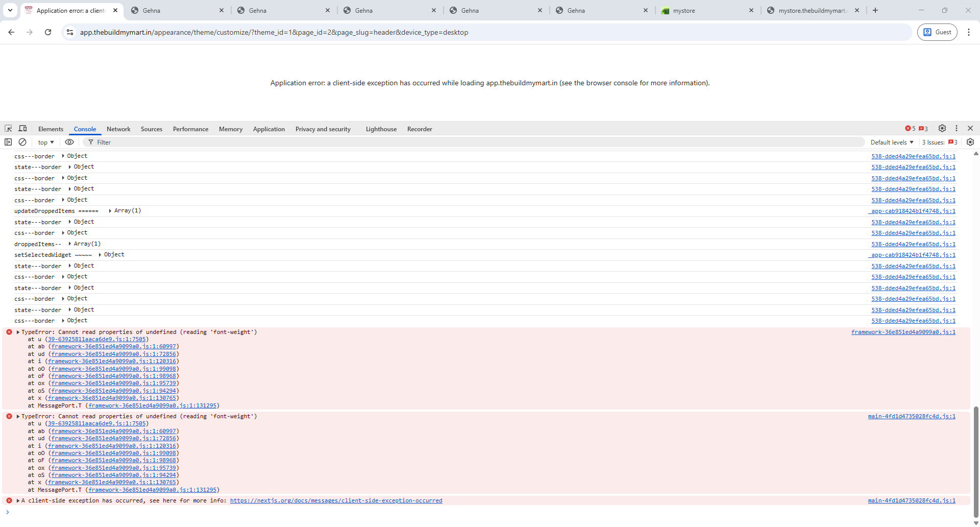Open _app-cab918424b1f4748.js:1 link for updateDroppedItems
The height and width of the screenshot is (527, 980).
click(x=912, y=211)
